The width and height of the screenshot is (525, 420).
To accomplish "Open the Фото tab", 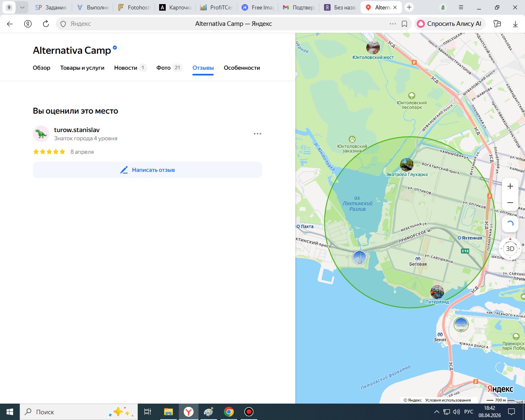I will click(x=164, y=68).
